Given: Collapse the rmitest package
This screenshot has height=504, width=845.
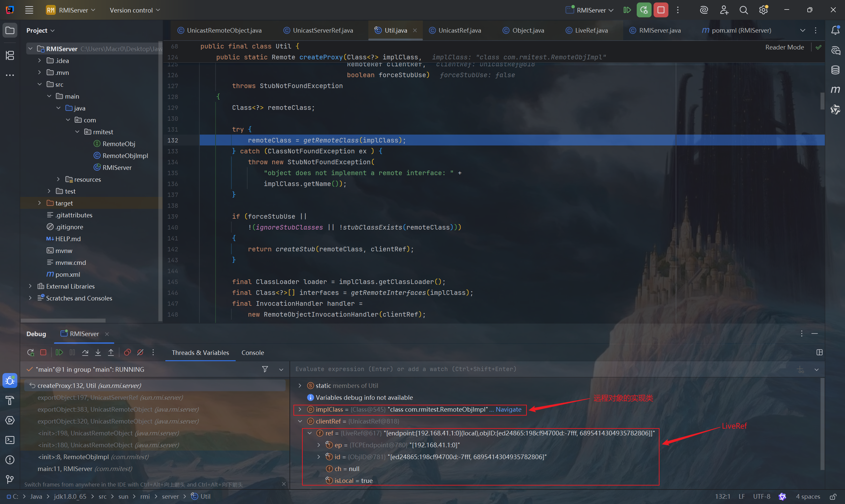Looking at the screenshot, I should pyautogui.click(x=77, y=131).
